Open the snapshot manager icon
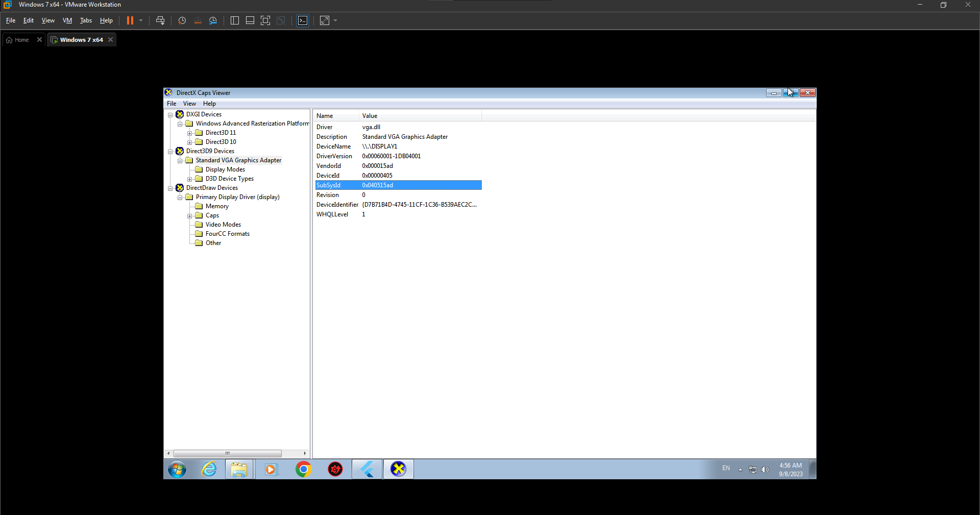This screenshot has width=980, height=515. coord(213,20)
